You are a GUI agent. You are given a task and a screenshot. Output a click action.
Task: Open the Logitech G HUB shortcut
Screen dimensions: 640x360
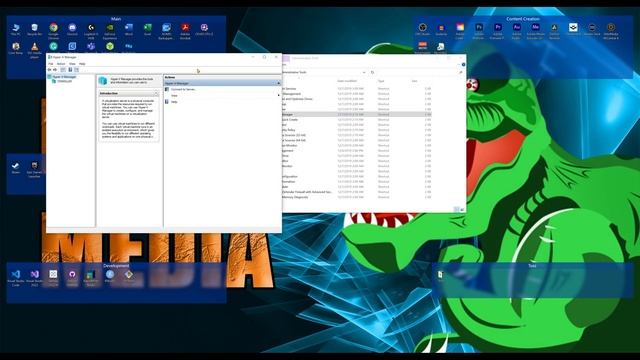tap(91, 30)
